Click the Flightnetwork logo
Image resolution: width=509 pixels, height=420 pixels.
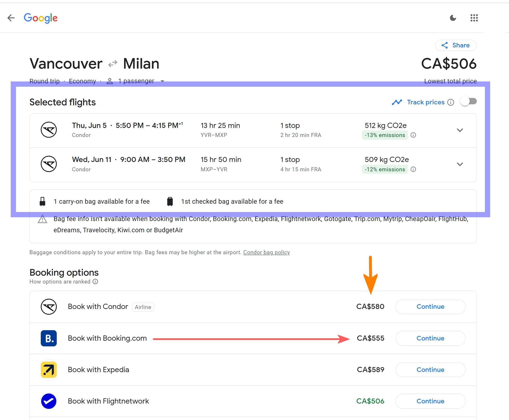[x=49, y=401]
